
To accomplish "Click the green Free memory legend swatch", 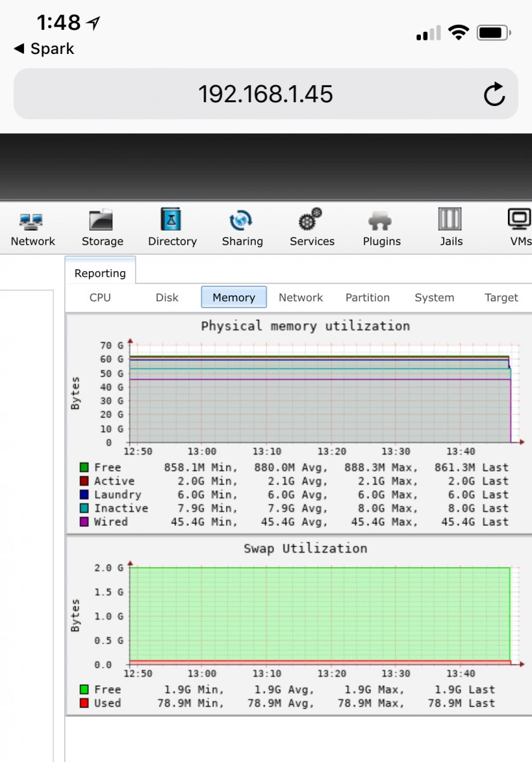I will coord(84,467).
